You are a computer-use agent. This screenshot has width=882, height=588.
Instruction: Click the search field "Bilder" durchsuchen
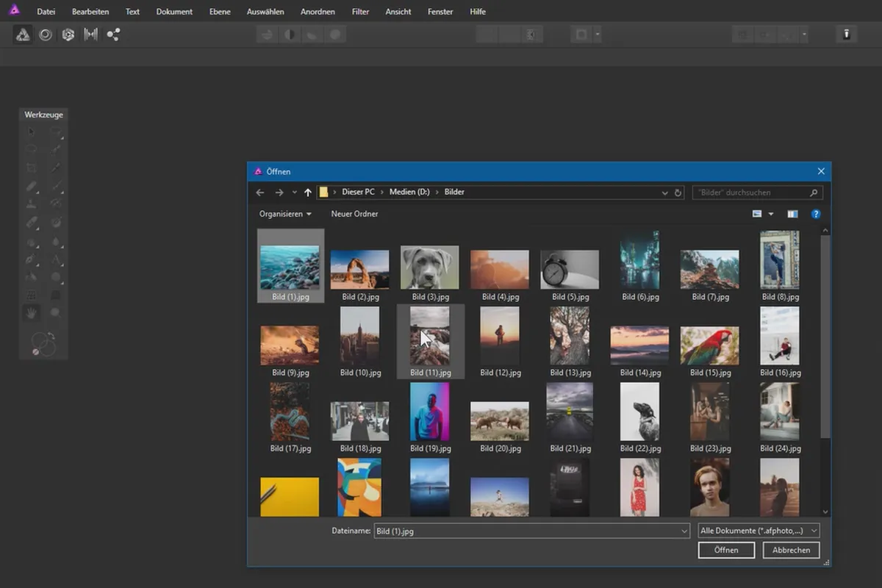(x=757, y=193)
